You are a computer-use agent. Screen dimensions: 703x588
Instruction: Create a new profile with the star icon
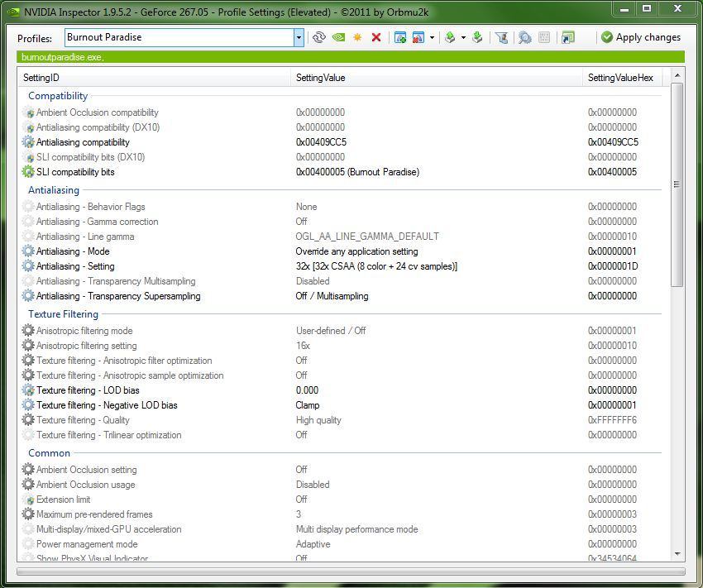tap(357, 37)
